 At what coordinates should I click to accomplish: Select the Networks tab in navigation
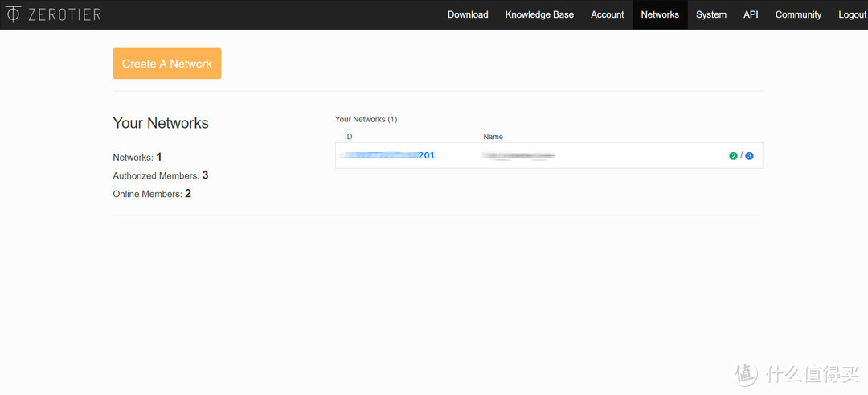[x=660, y=14]
